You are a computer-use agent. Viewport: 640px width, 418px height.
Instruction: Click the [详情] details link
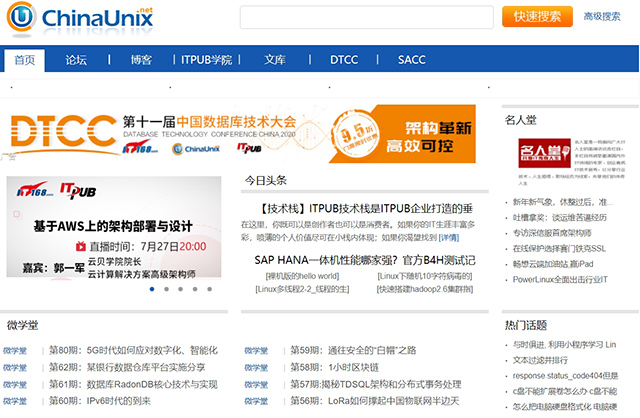[x=449, y=238]
